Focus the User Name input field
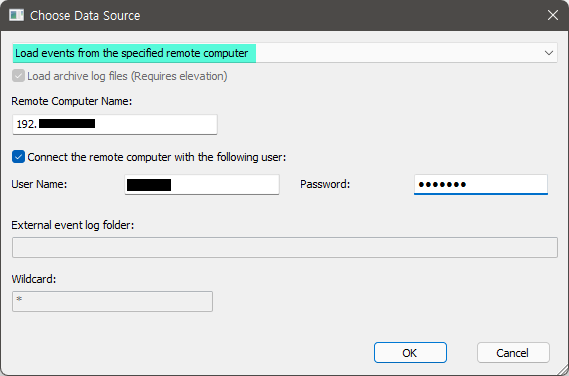 tap(202, 184)
